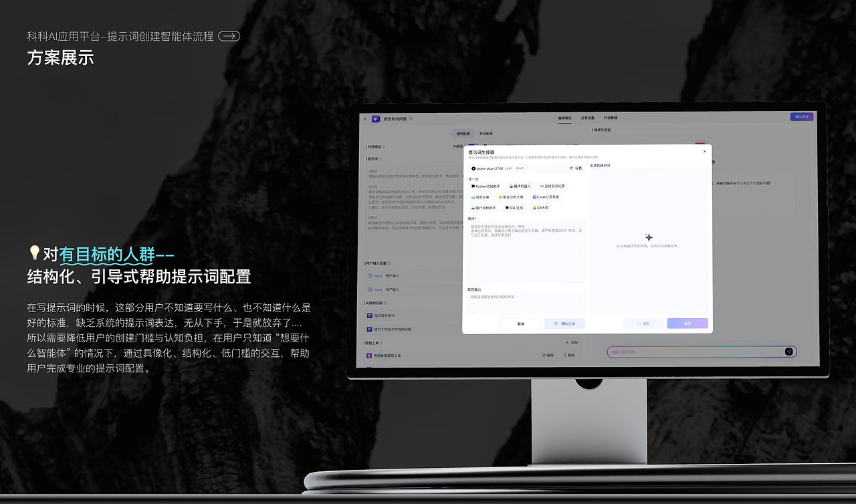Click the 添加 button in 添加工具 section
The image size is (856, 504).
(x=572, y=342)
